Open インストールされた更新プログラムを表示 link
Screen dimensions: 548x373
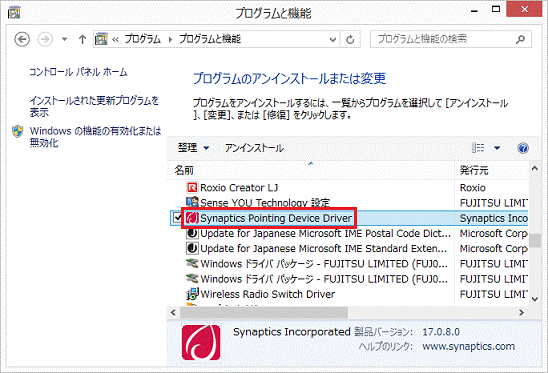pos(94,106)
